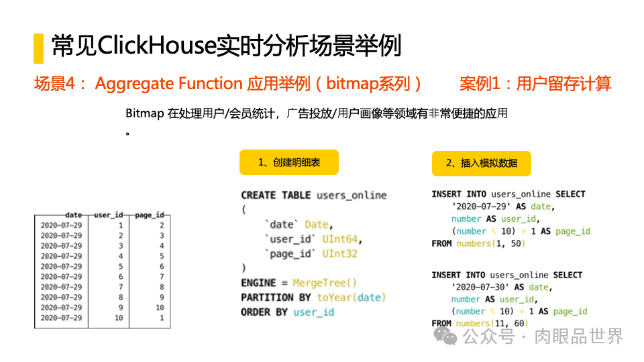
Task: Click the orange text "案例1:用户留存计算"
Action: click(535, 84)
